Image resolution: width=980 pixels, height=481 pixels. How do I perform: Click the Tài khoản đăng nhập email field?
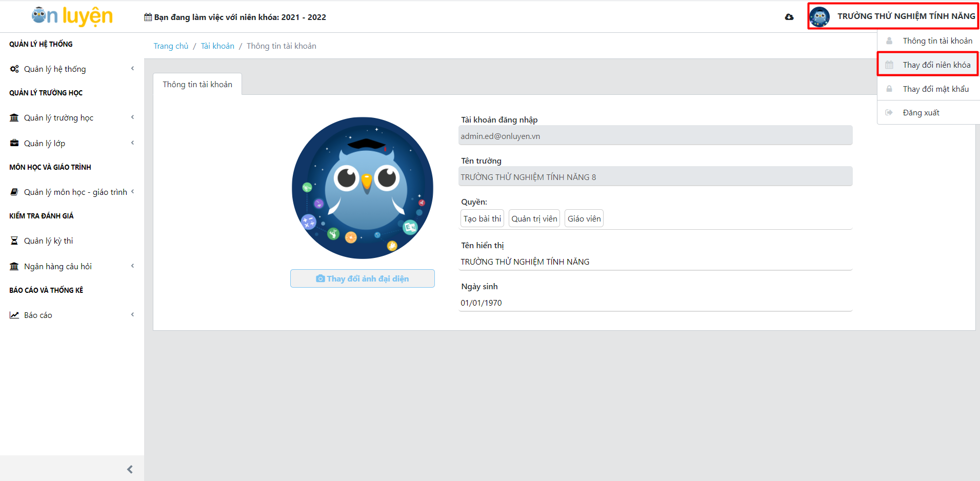pyautogui.click(x=655, y=136)
